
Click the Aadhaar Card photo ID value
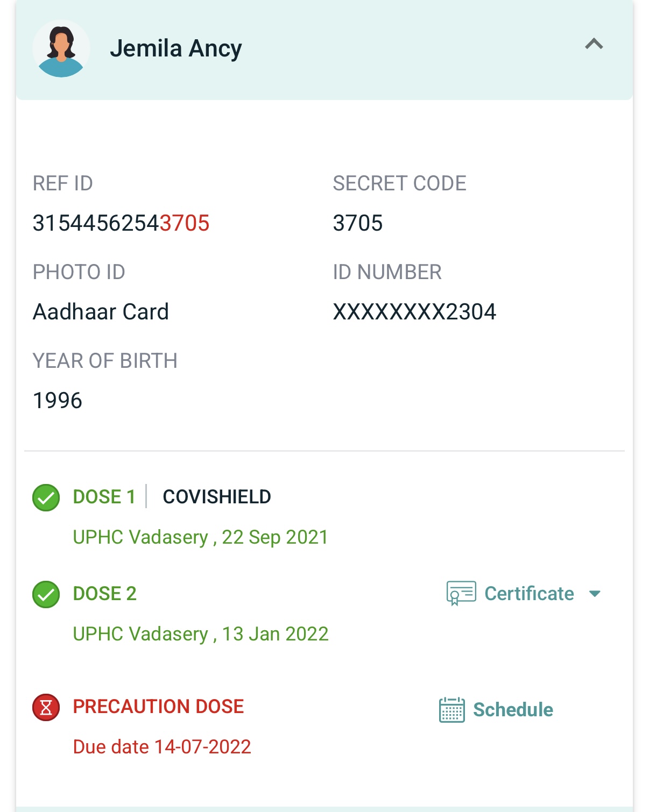click(x=101, y=312)
